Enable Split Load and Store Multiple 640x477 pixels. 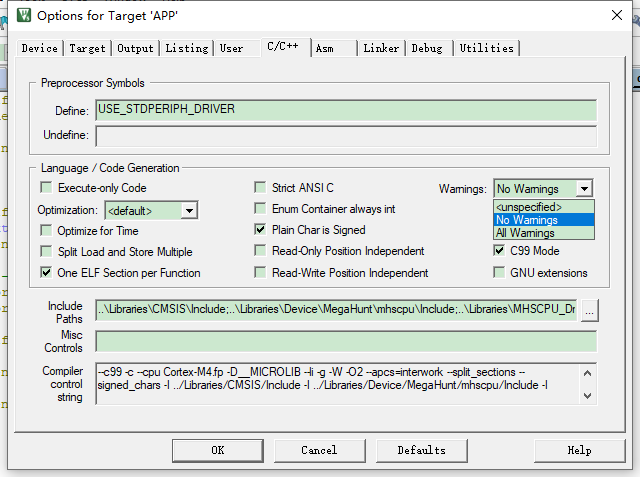point(46,251)
